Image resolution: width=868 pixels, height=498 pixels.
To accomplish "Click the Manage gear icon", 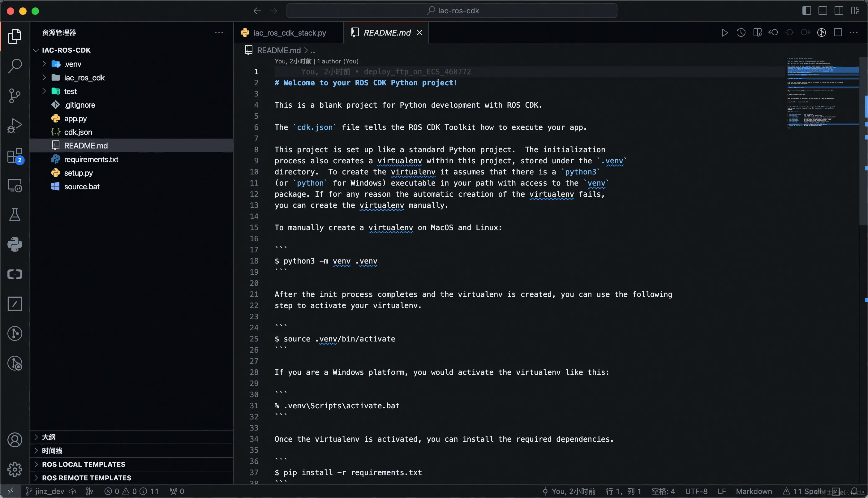I will click(x=15, y=470).
